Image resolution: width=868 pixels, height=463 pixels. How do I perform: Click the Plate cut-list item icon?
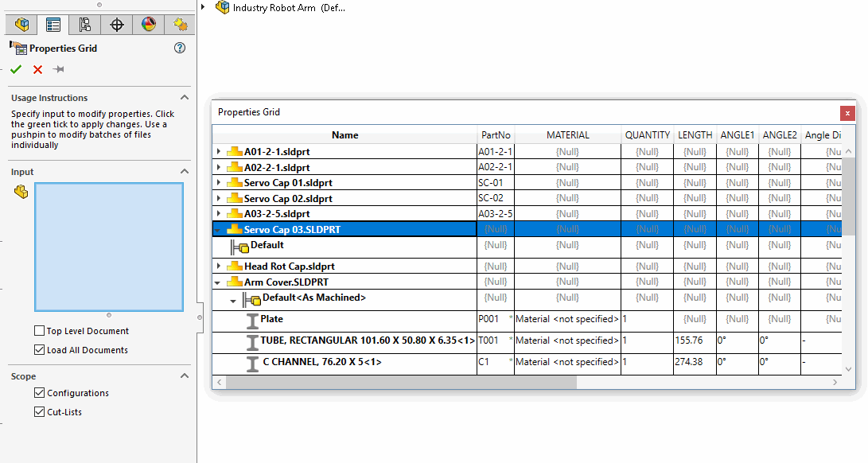tap(252, 321)
